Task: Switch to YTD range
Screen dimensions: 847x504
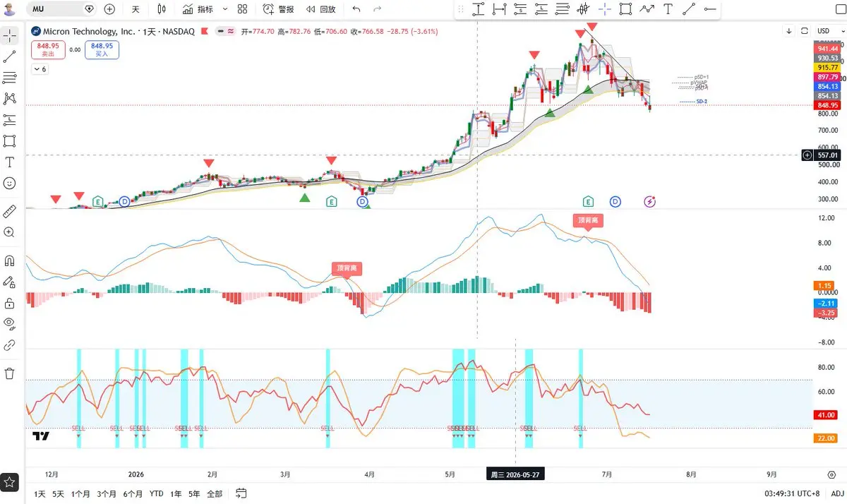Action: (157, 493)
